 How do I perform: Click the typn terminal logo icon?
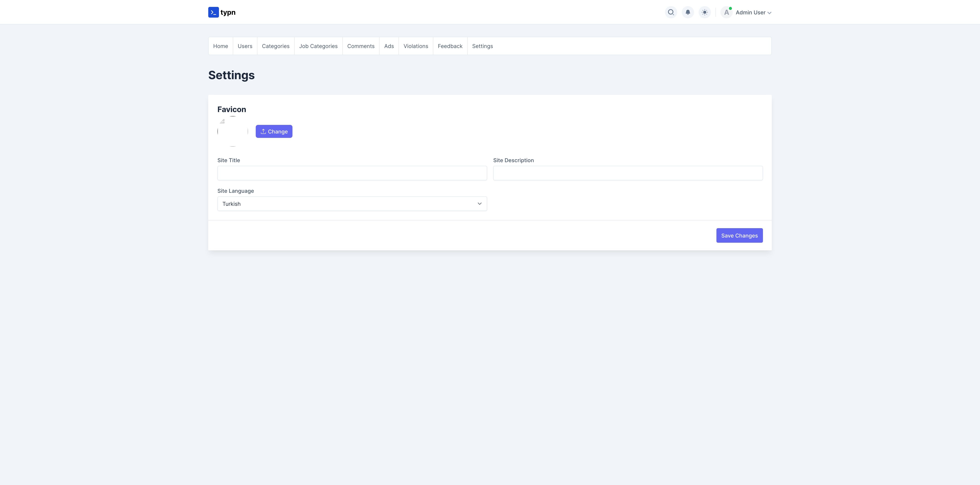[213, 12]
